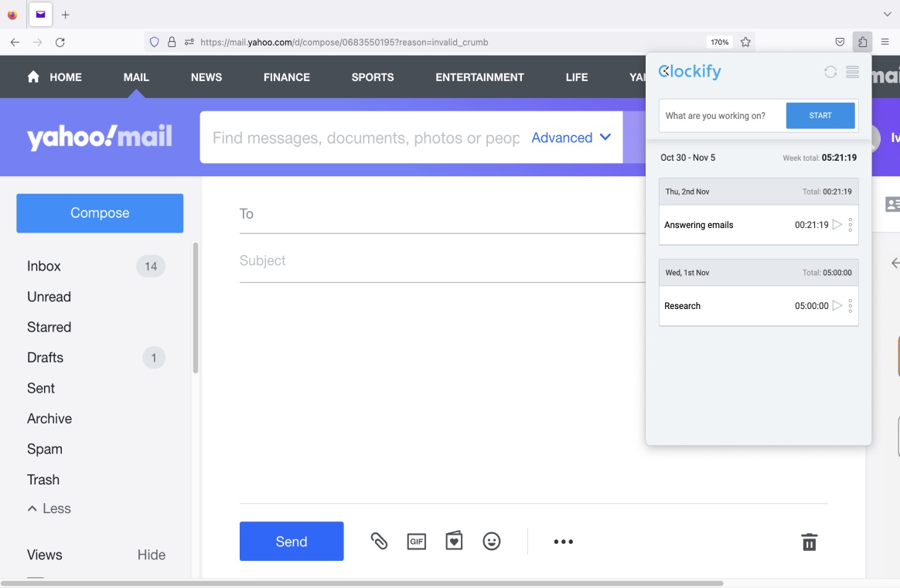Viewport: 900px width, 588px height.
Task: Click the Yahoo Mail logo
Action: pos(99,137)
